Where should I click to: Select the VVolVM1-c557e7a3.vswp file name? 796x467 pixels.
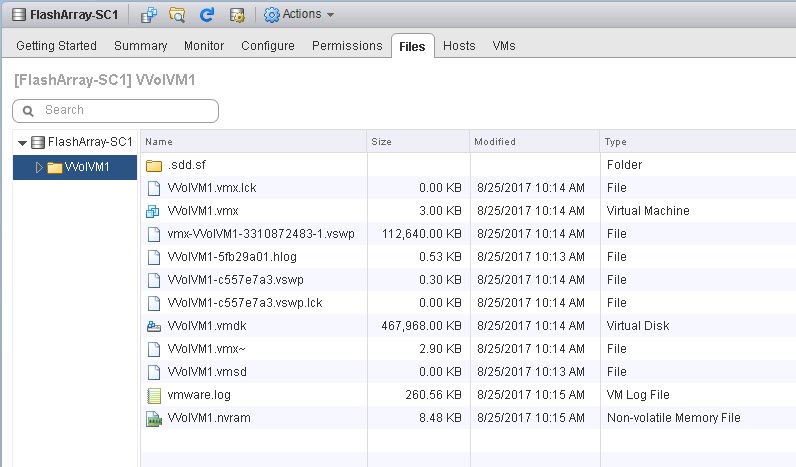[236, 280]
